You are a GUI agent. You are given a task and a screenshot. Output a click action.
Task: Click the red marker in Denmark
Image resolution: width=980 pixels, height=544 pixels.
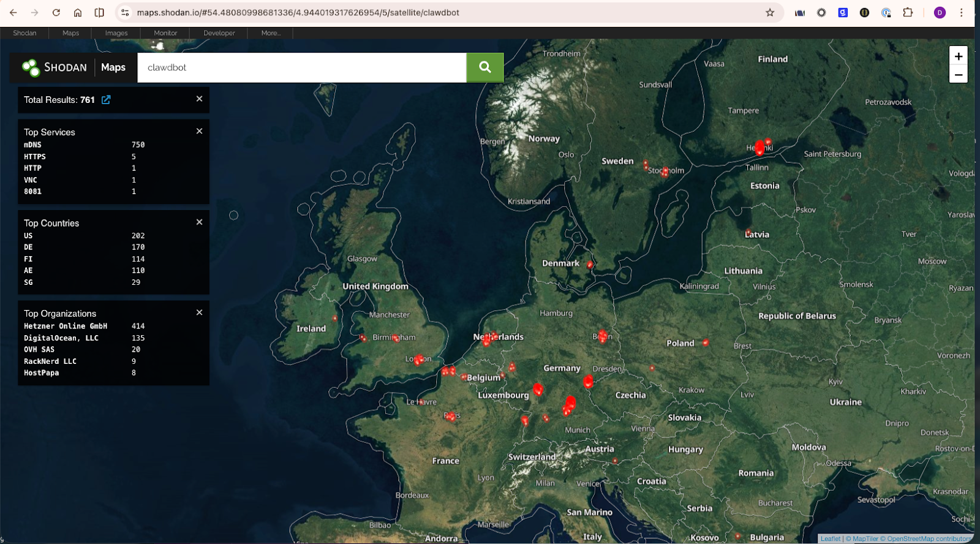[x=590, y=265]
